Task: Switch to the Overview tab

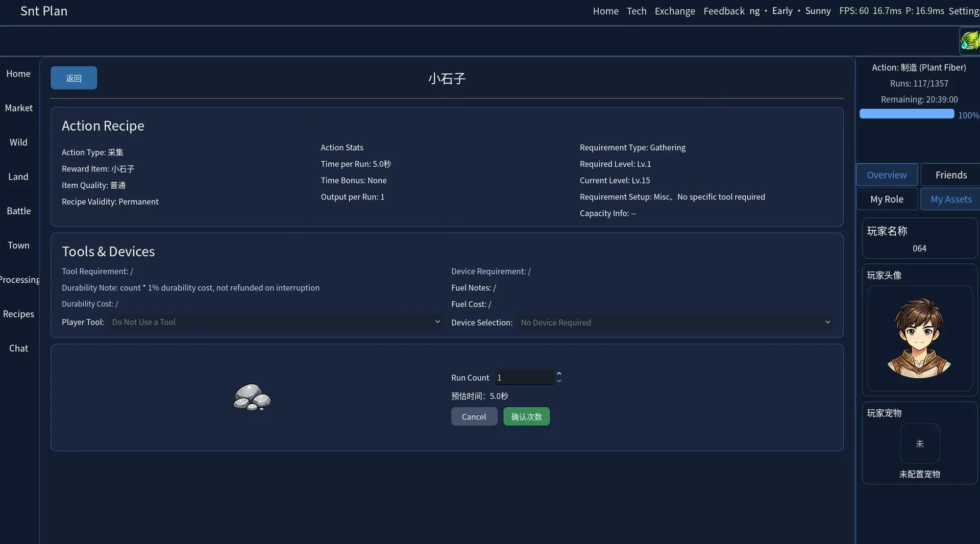Action: tap(887, 175)
